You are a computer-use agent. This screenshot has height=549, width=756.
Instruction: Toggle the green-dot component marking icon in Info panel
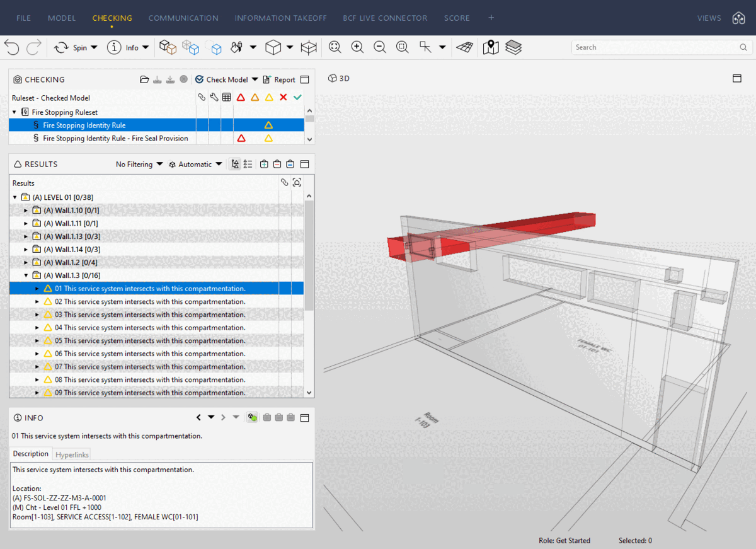click(253, 417)
